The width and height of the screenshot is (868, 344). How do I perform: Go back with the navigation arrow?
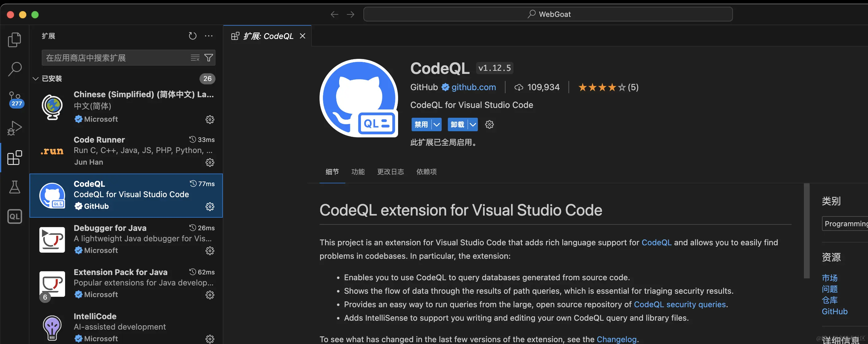click(x=334, y=14)
